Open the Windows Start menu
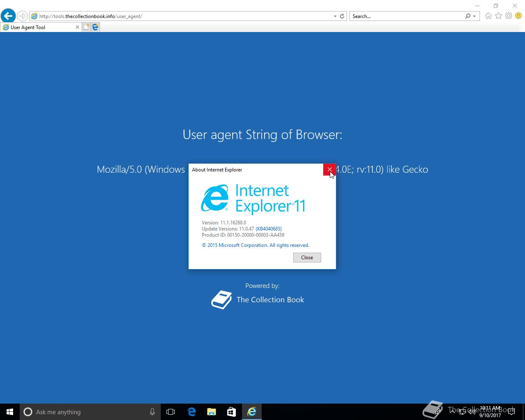This screenshot has height=420, width=525. coord(10,412)
